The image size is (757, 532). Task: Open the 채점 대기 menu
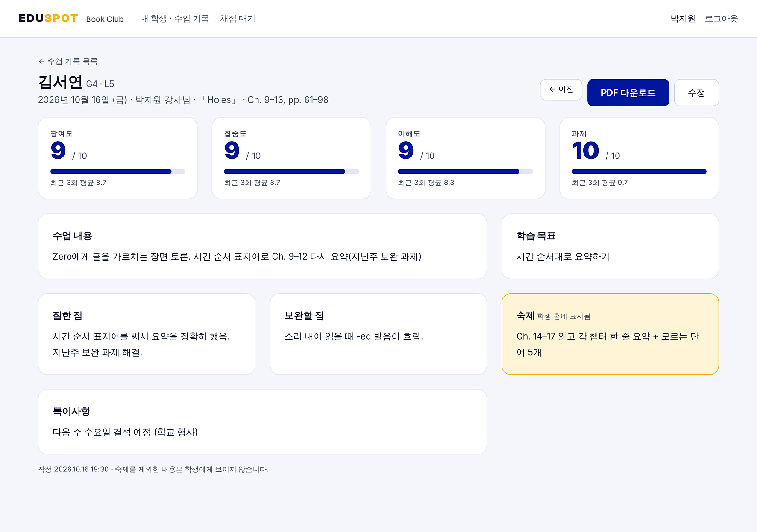click(x=238, y=19)
